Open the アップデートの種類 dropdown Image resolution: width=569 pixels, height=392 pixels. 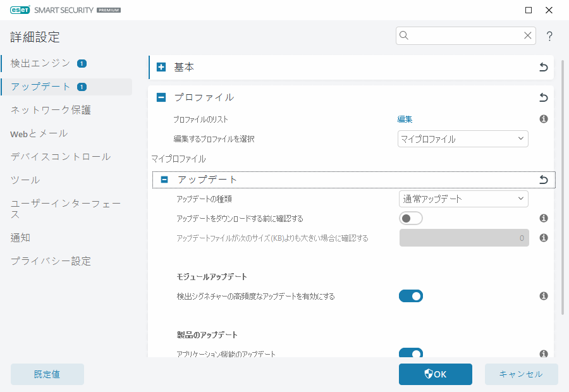click(x=463, y=198)
